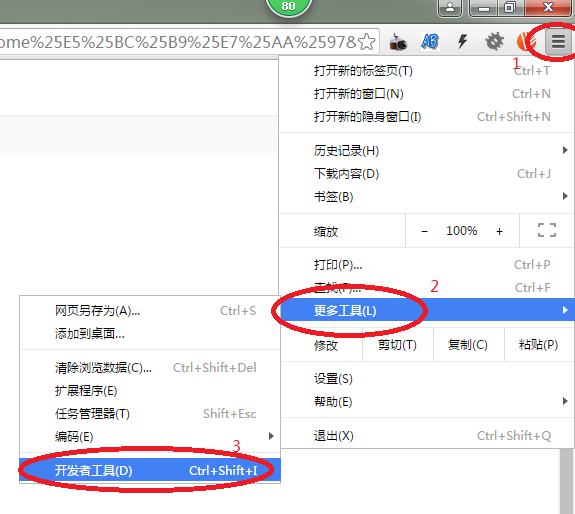
Task: Click Cut (T) in the edit row
Action: (398, 345)
